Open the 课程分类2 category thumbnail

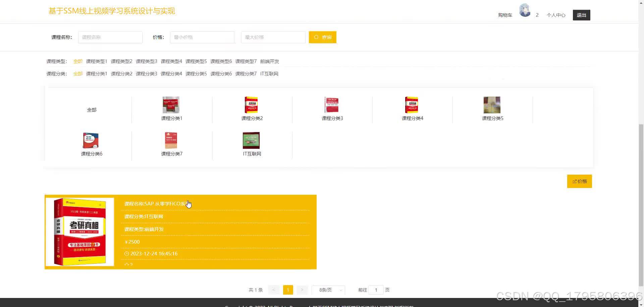tap(251, 105)
